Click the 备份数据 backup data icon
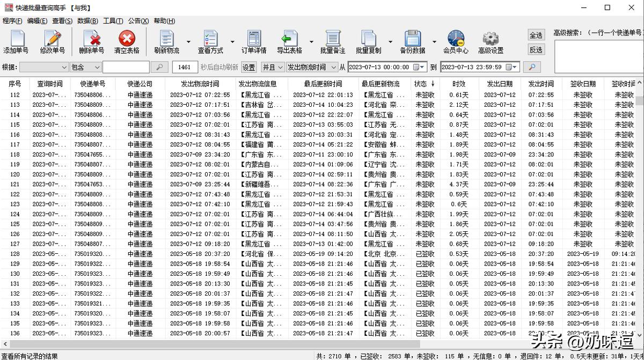 tap(412, 39)
